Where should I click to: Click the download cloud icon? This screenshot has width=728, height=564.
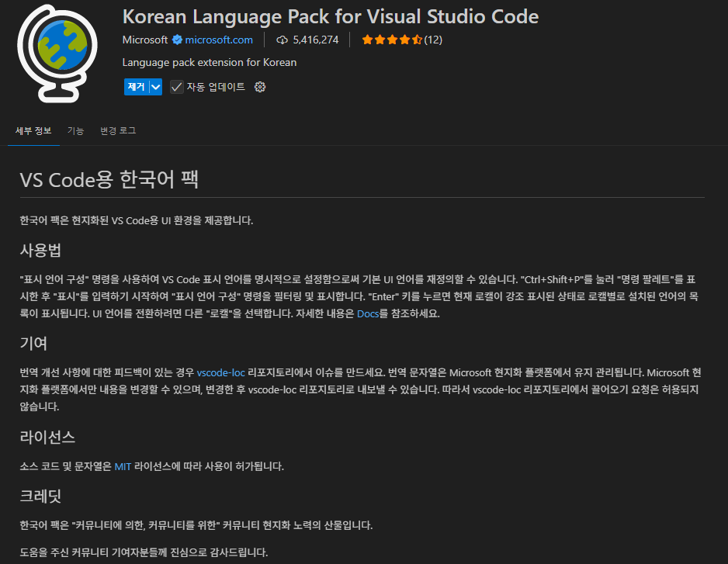(x=282, y=40)
